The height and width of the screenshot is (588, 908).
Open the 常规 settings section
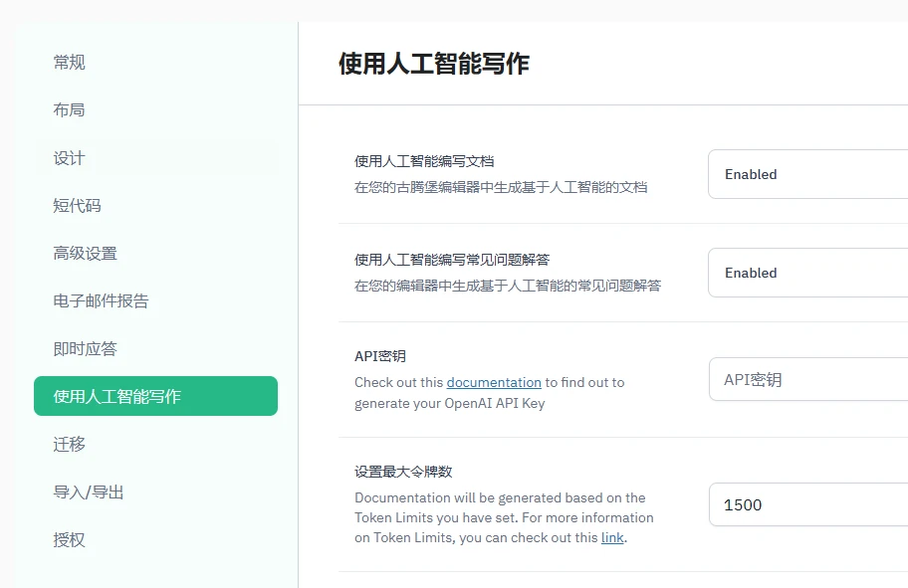click(68, 62)
